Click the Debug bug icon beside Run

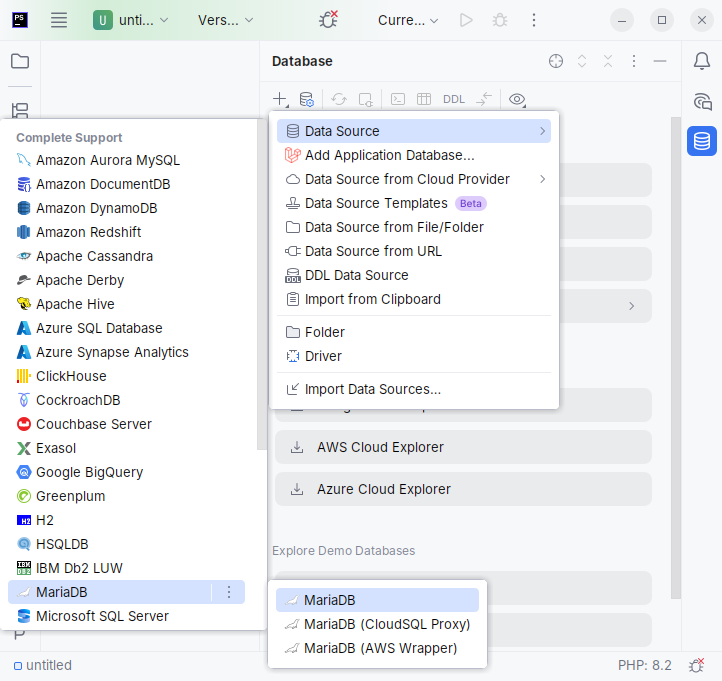[500, 20]
